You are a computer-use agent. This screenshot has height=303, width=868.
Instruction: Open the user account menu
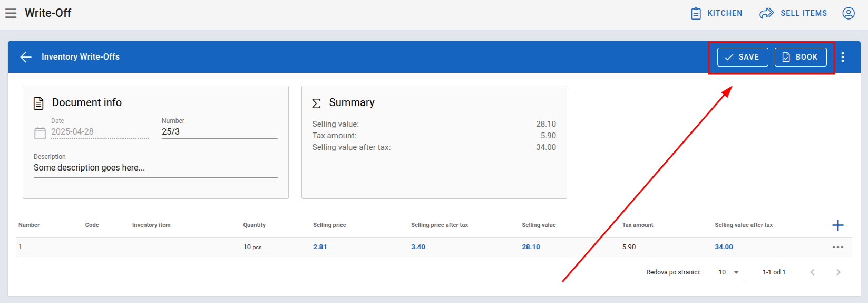click(849, 13)
